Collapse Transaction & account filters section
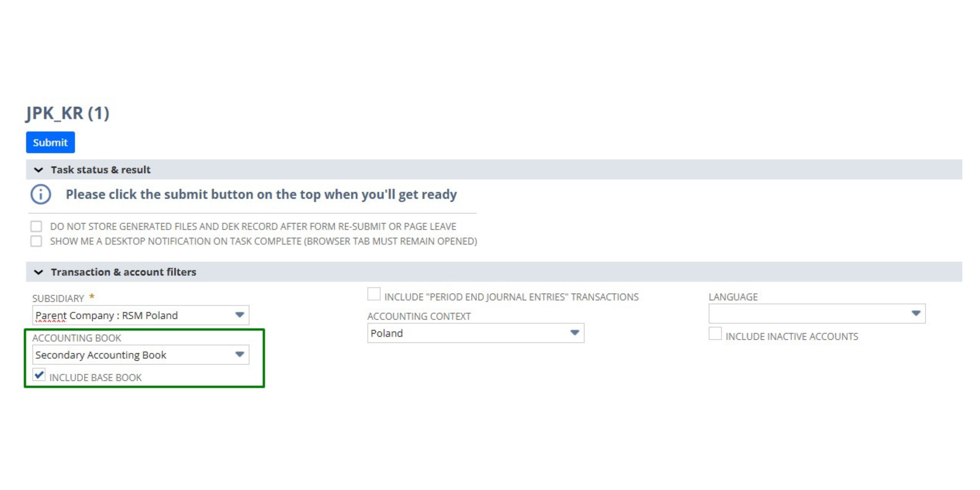This screenshot has height=490, width=980. (x=39, y=272)
